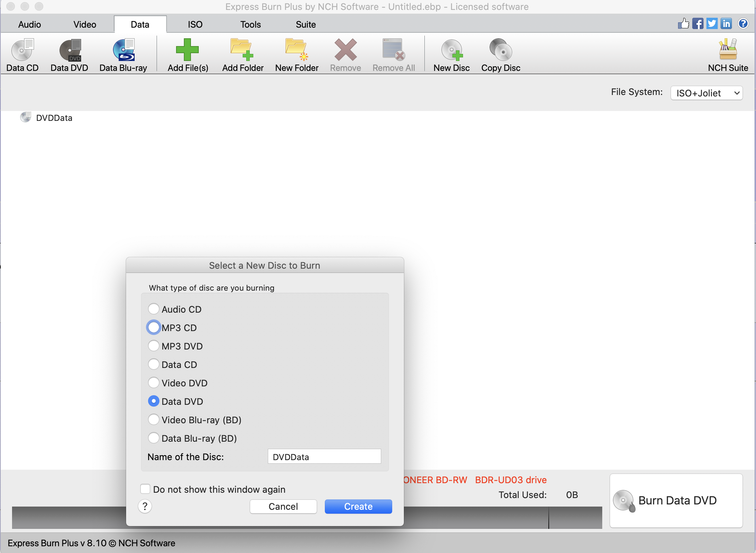Screen dimensions: 756x553
Task: Click the Express Burn Plus v 8.10 status text
Action: 91,543
